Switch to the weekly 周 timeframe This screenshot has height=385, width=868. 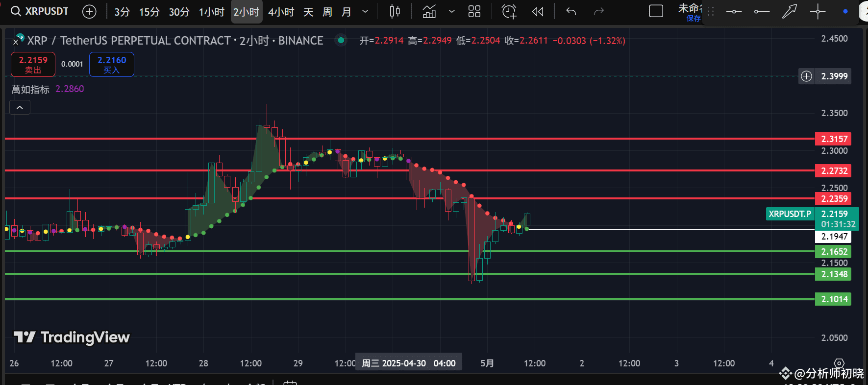pos(327,12)
